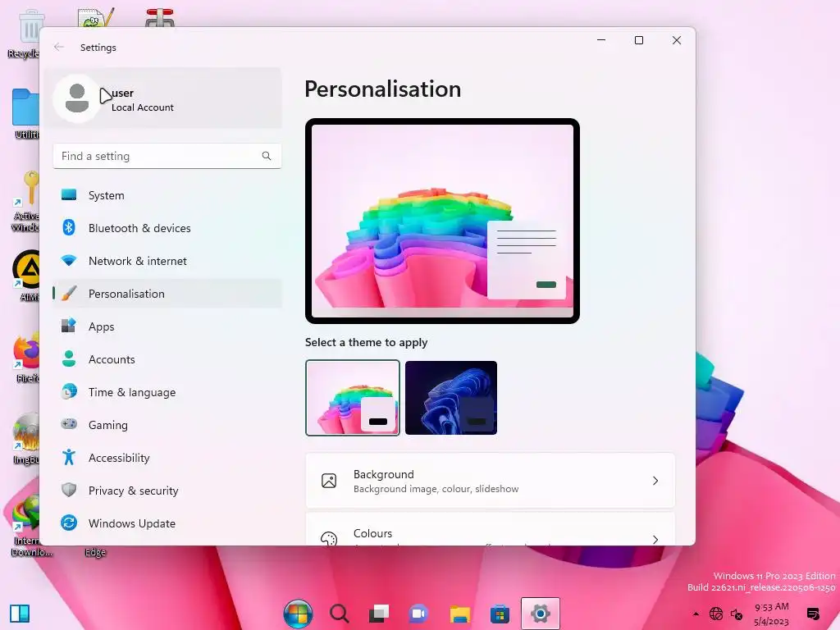Show hidden system tray icons
840x630 pixels.
coord(696,614)
